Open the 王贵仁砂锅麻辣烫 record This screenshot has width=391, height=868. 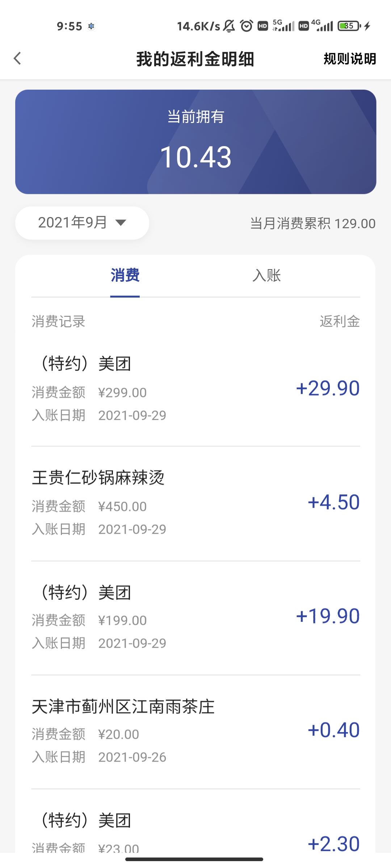[x=195, y=503]
